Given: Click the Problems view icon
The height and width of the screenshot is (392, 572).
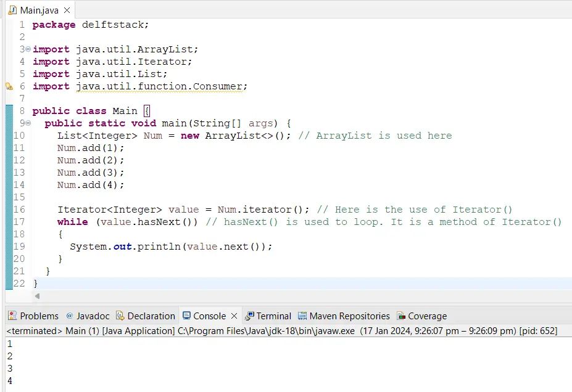Looking at the screenshot, I should click(12, 316).
